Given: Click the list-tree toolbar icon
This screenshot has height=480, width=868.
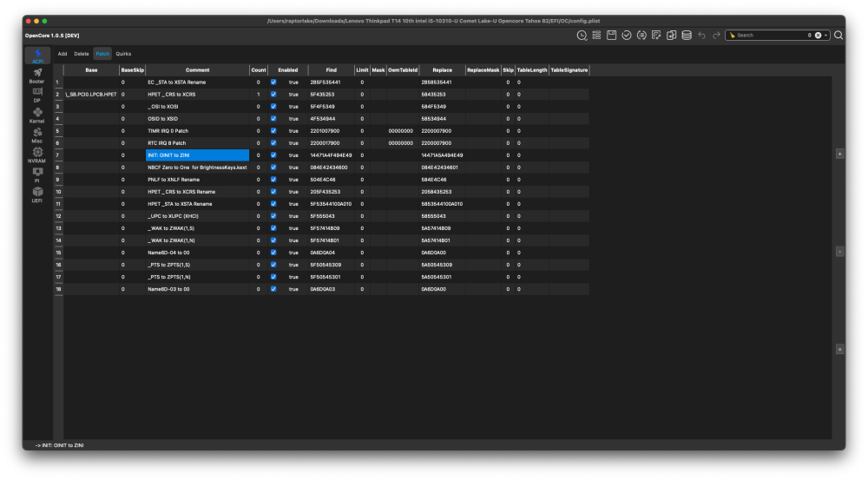Looking at the screenshot, I should 597,36.
